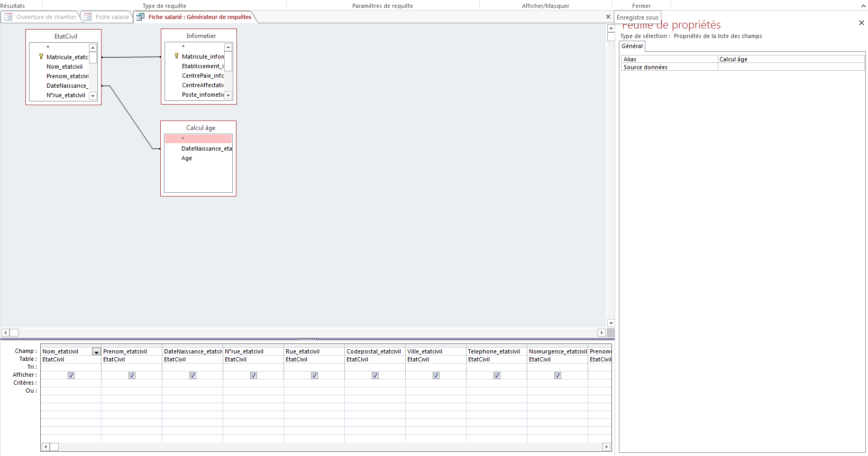
Task: Click the Rue_etatcivil field cell
Action: 314,351
